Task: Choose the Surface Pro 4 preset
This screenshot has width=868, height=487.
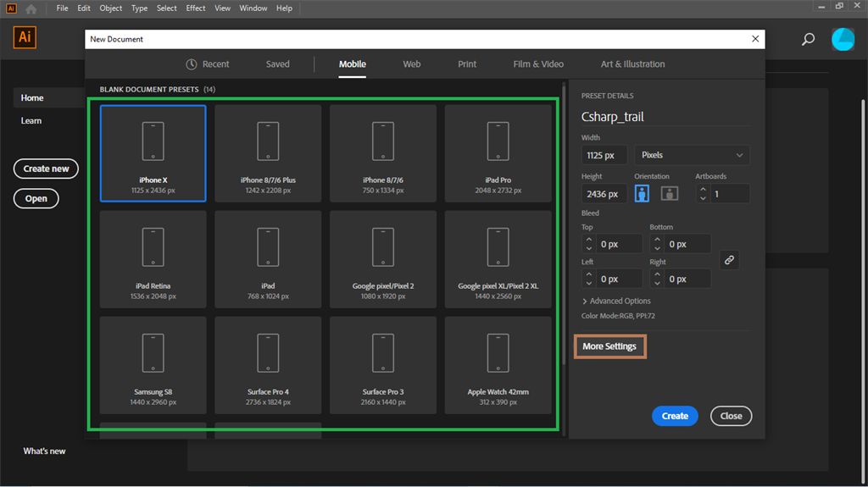Action: click(x=268, y=365)
